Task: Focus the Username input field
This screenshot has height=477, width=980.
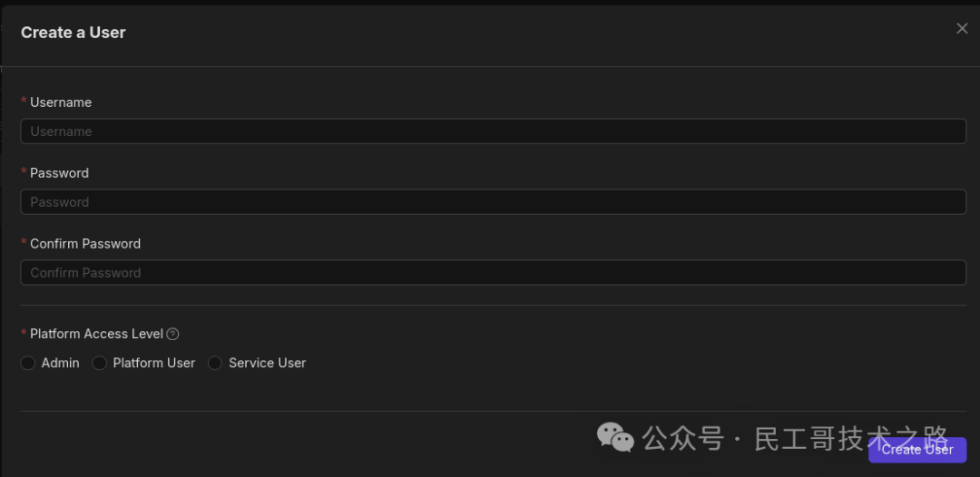Action: tap(493, 131)
